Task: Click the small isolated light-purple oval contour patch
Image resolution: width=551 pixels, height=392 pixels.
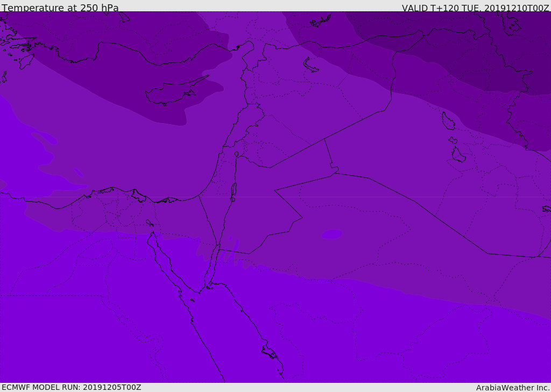Action: (332, 234)
